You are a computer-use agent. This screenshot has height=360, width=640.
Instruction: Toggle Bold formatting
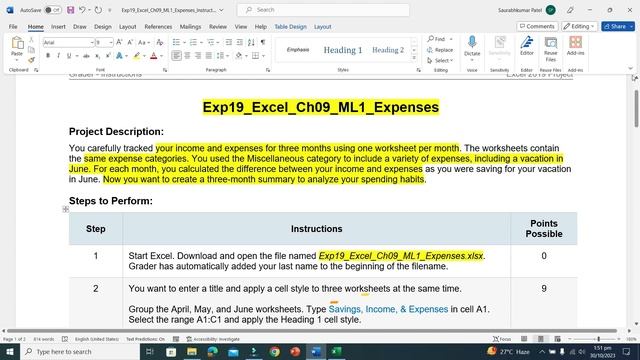click(x=48, y=56)
